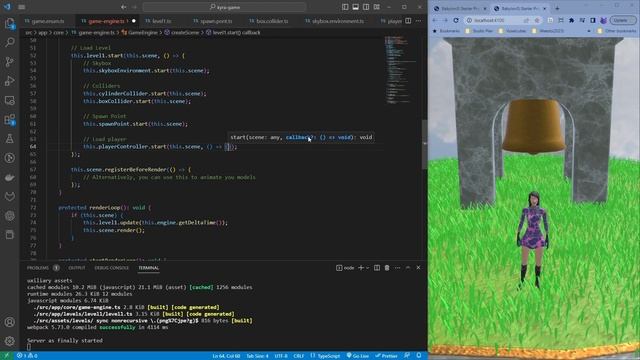Open the VS Code hamburger menu

(22, 7)
